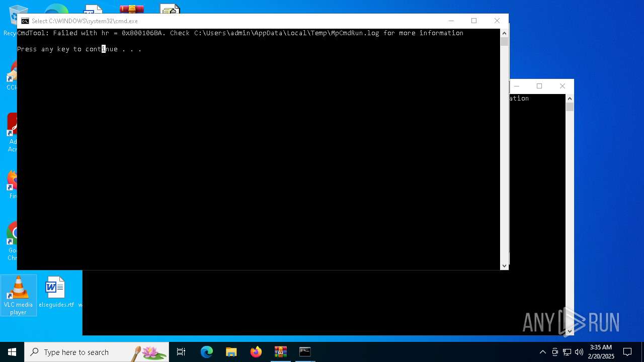Viewport: 644px width, 362px height.
Task: Switch to WinRAR in the taskbar
Action: (281, 352)
